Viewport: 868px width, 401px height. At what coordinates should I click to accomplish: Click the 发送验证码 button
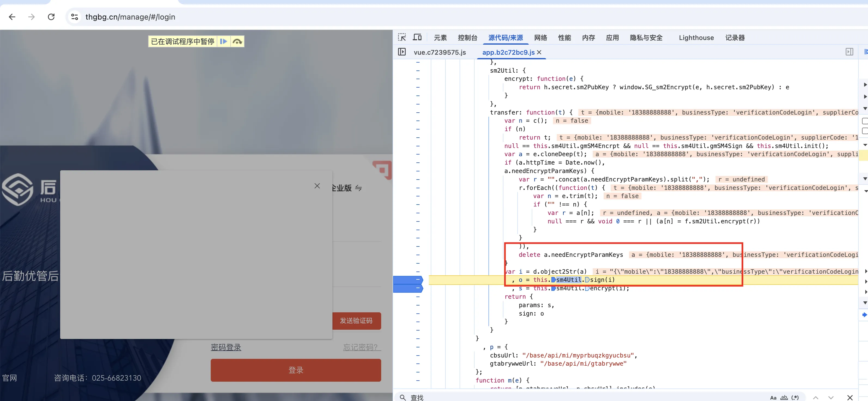(x=356, y=320)
